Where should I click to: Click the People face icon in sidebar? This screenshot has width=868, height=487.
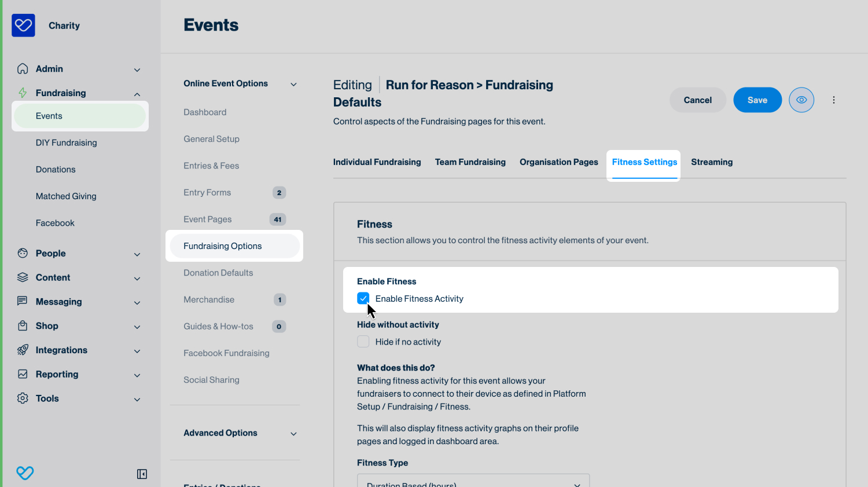tap(23, 253)
